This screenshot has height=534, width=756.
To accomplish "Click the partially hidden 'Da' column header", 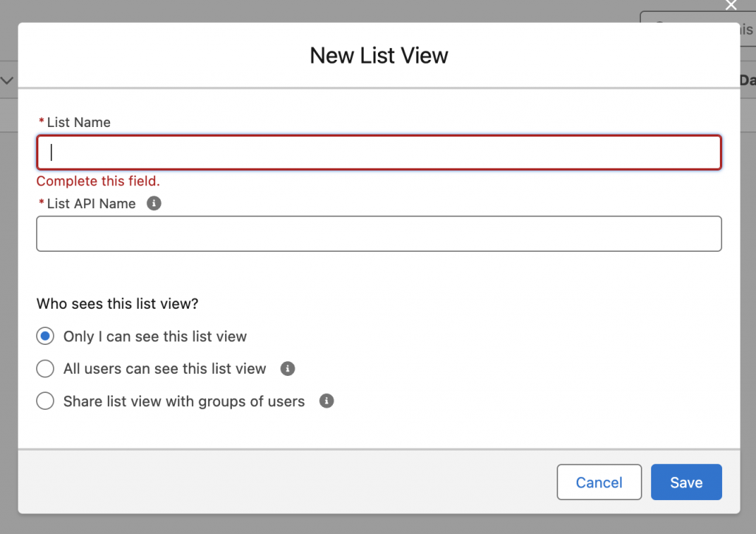I will tap(747, 80).
